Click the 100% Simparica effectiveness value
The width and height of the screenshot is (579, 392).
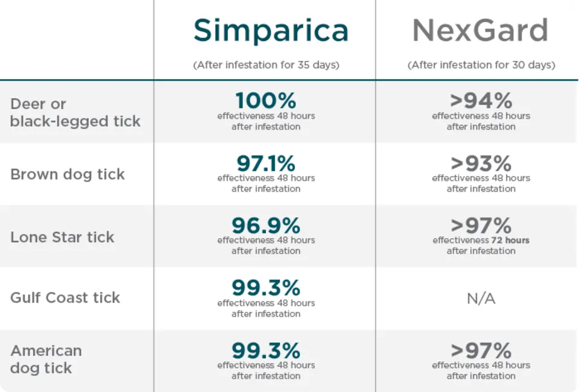point(266,100)
